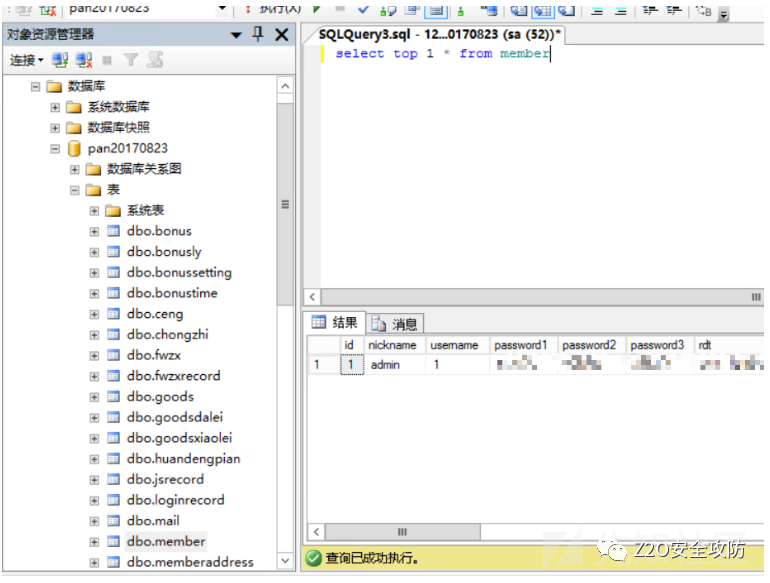Pin the Object Explorer panel with pushpin icon
This screenshot has width=770, height=583.
click(258, 34)
